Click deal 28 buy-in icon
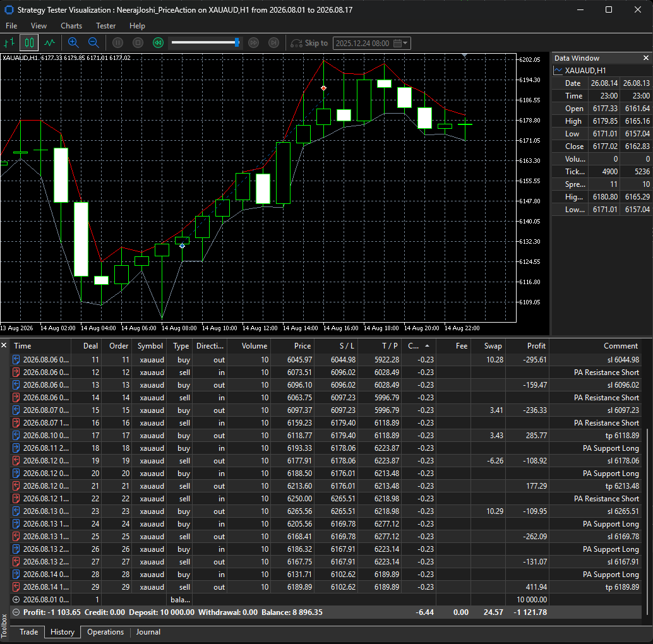 pyautogui.click(x=16, y=575)
